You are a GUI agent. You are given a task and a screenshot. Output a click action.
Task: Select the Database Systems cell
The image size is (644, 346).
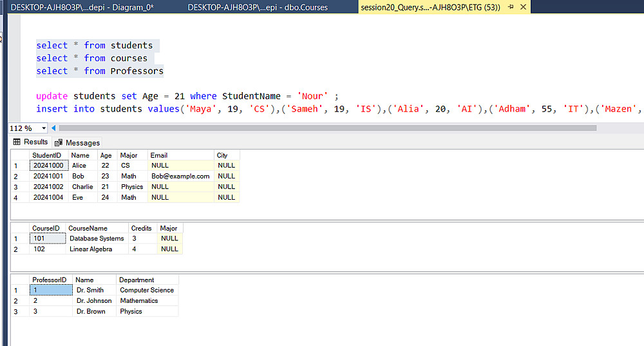[x=97, y=238]
